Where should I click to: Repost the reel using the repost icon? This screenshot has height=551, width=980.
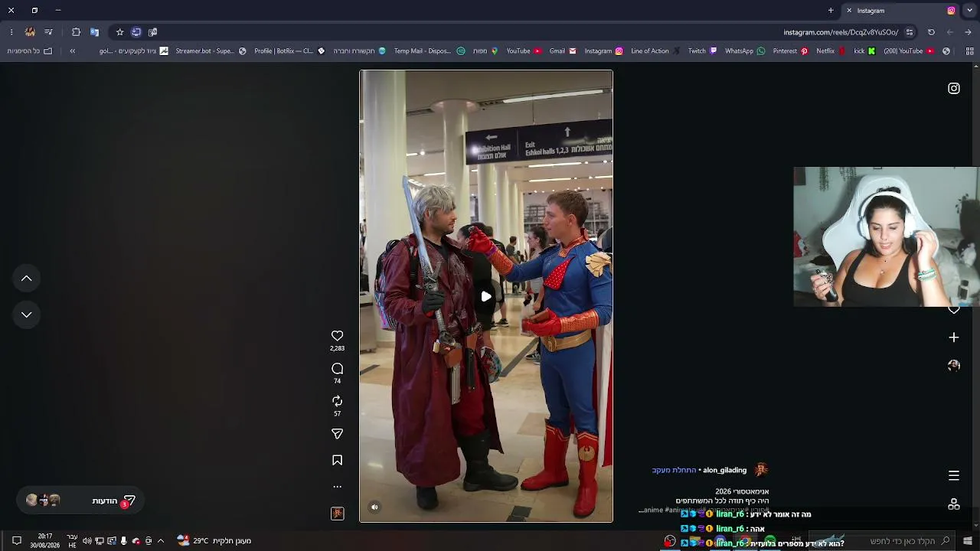click(x=337, y=401)
